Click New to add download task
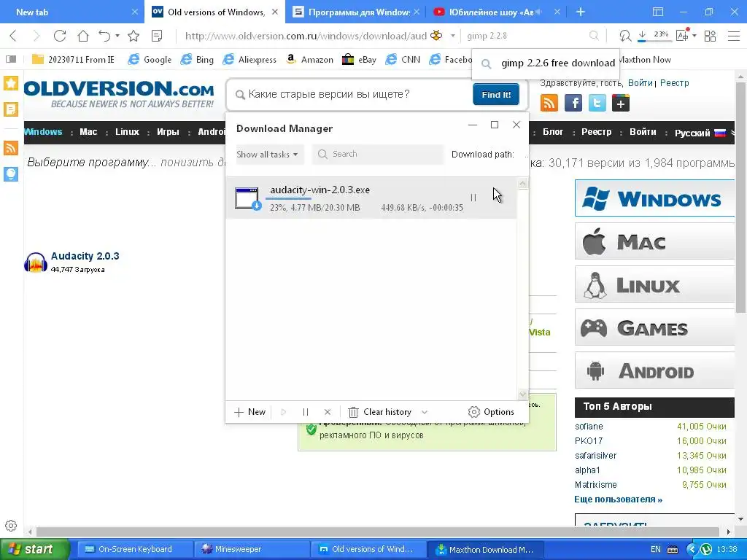747x560 pixels. pyautogui.click(x=250, y=413)
